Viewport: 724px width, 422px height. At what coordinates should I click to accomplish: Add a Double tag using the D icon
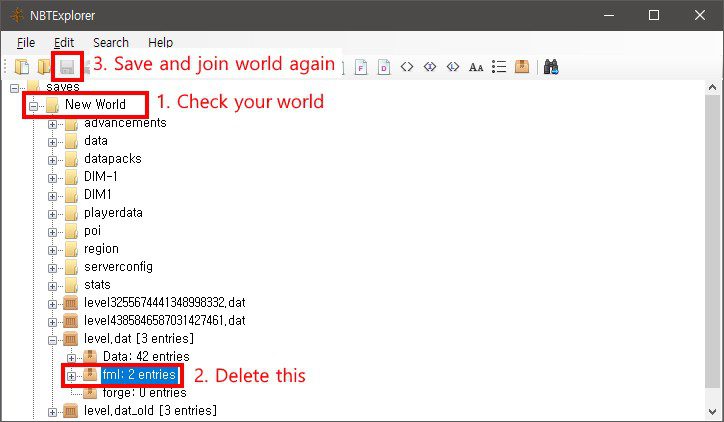pos(383,67)
